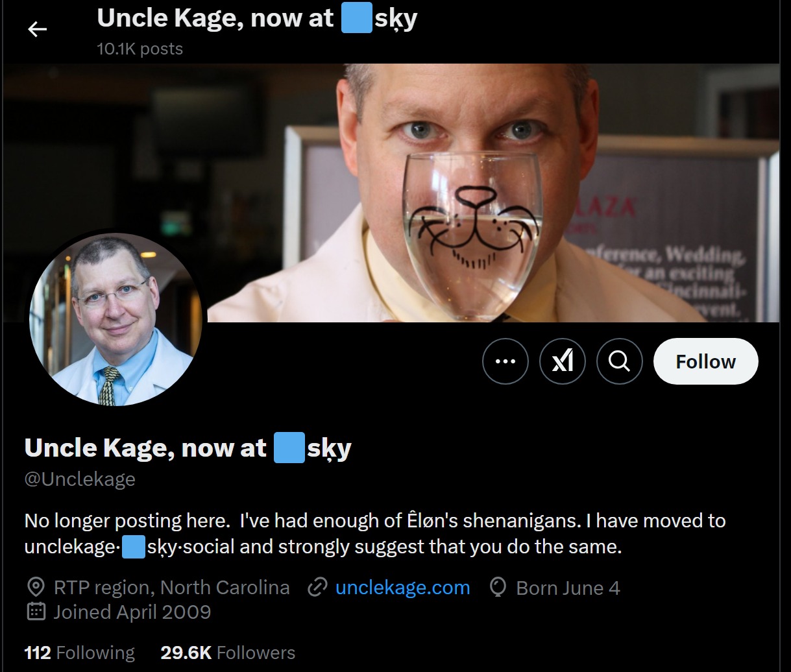Open the unclekage.com website link
Image resolution: width=791 pixels, height=672 pixels.
(x=402, y=588)
